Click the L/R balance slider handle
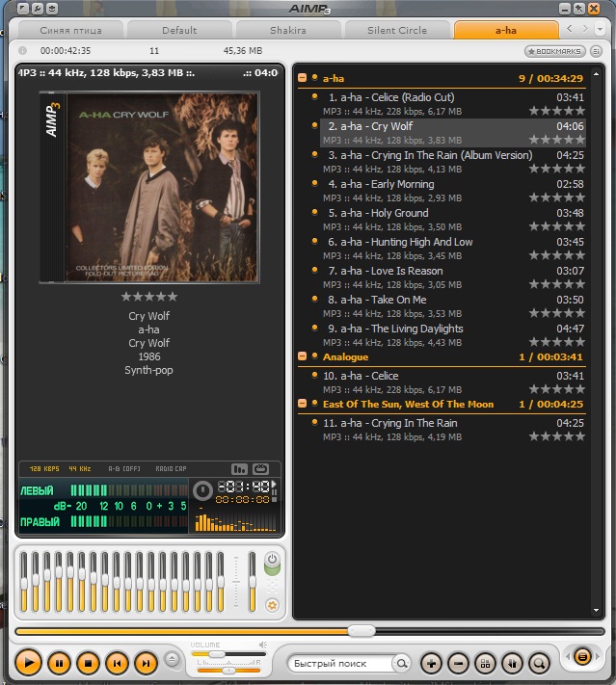Image resolution: width=616 pixels, height=685 pixels. click(228, 671)
